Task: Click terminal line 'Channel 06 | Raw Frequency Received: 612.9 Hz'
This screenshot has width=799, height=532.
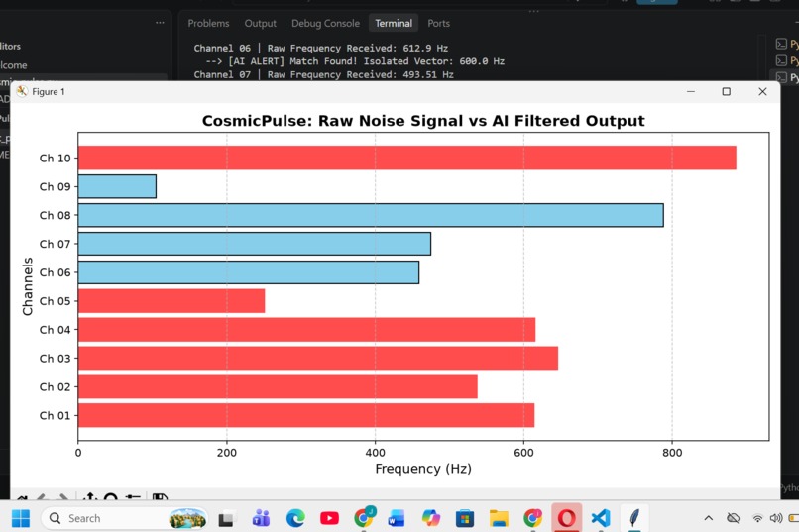Action: pyautogui.click(x=320, y=48)
